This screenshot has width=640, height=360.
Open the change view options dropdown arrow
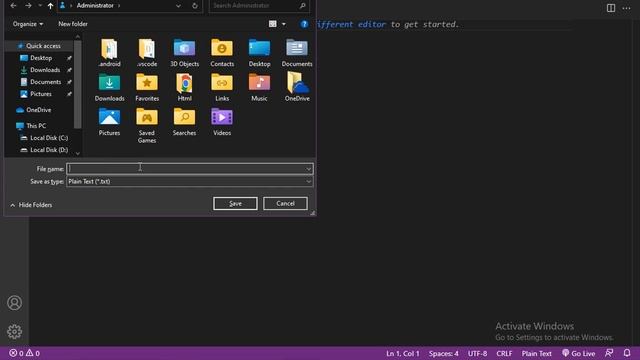pyautogui.click(x=284, y=24)
